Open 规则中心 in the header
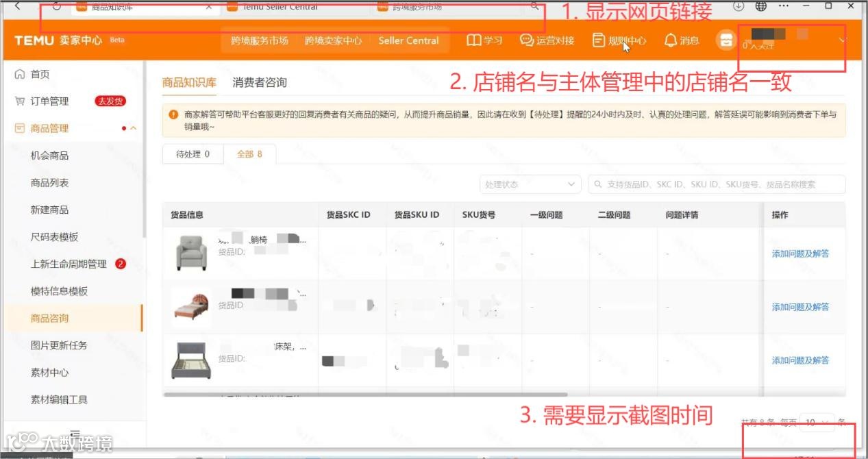Image resolution: width=868 pixels, height=459 pixels. point(619,40)
